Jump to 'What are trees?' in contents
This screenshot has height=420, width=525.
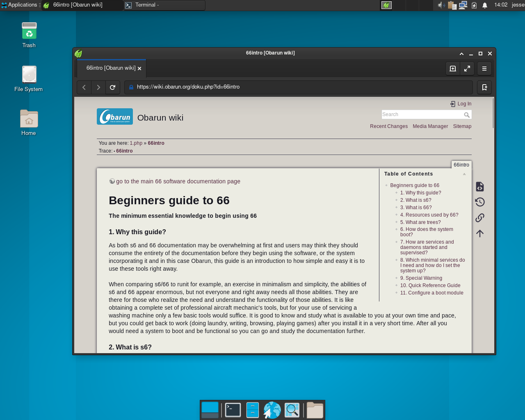click(420, 222)
